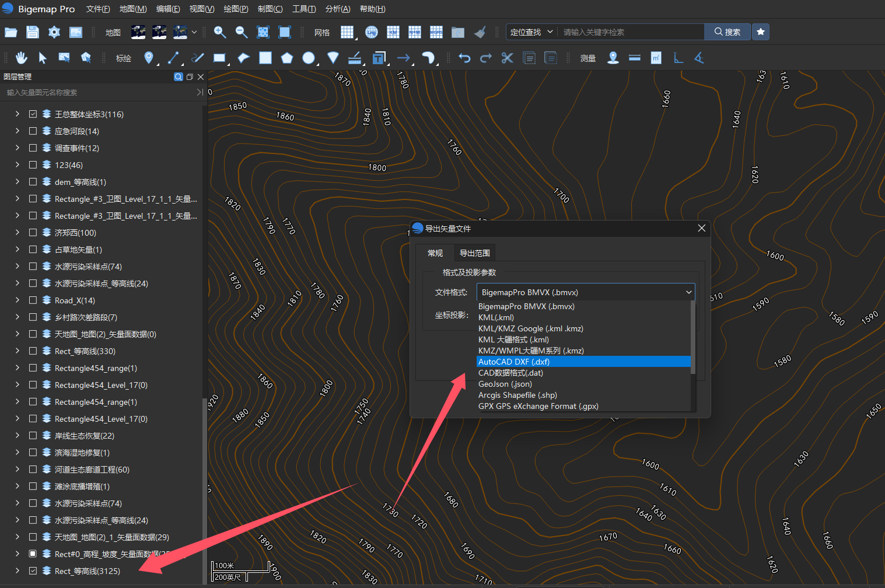Uncheck 王总整体坐标3(116) layer checkbox
This screenshot has width=885, height=588.
33,114
